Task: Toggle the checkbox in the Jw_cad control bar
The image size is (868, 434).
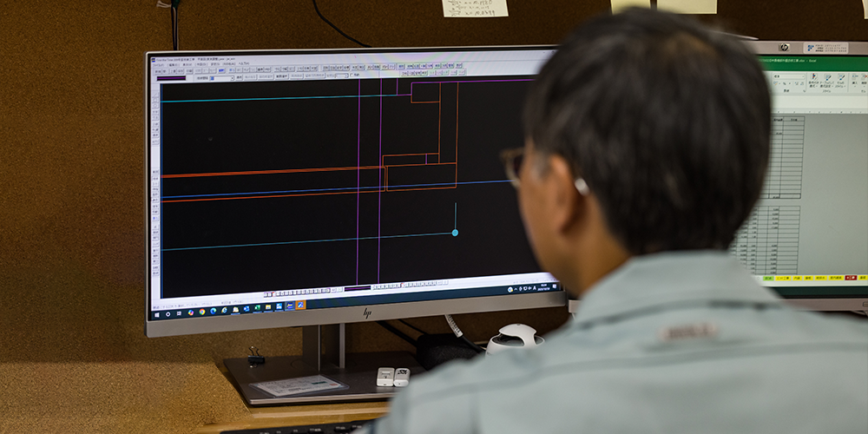Action: point(352,75)
